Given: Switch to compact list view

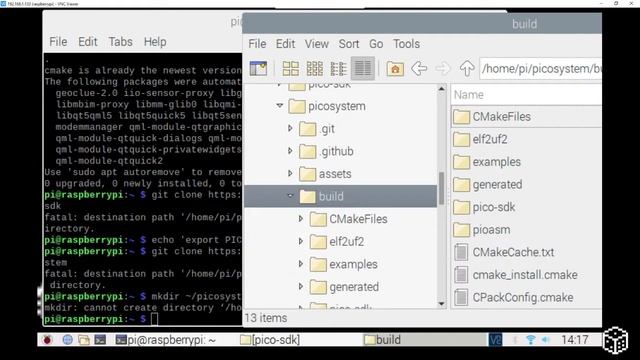Looking at the screenshot, I should click(x=338, y=69).
